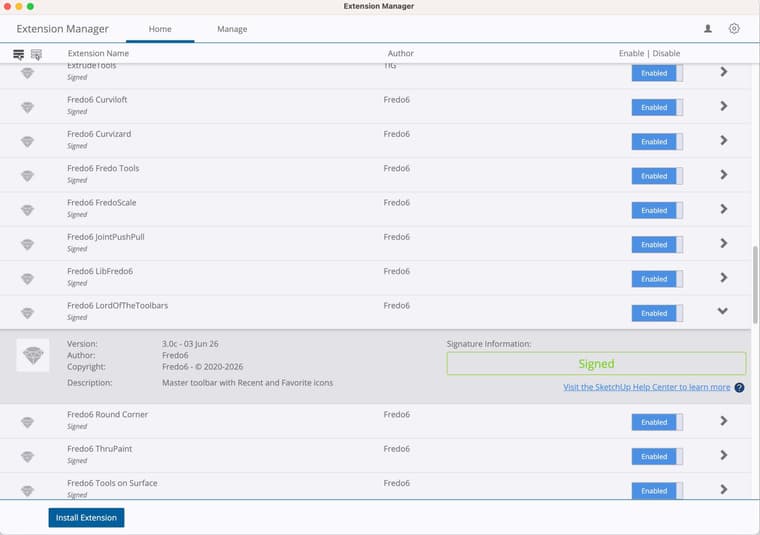Expand Fredo6 Tools on Surface chevron
760x535 pixels.
724,489
